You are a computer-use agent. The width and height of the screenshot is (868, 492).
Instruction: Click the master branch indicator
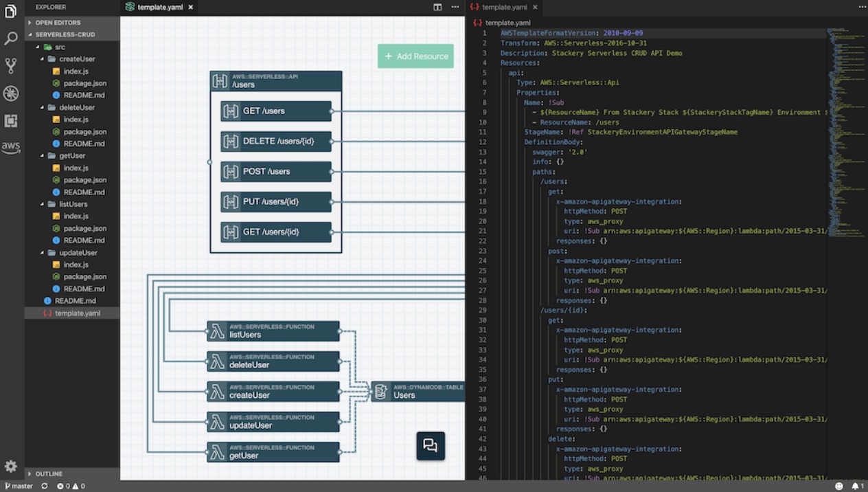[19, 486]
